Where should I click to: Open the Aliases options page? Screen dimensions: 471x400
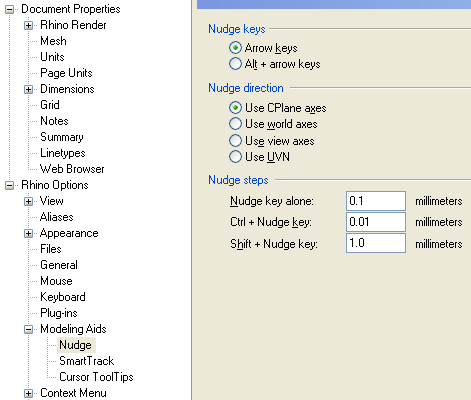coord(57,217)
